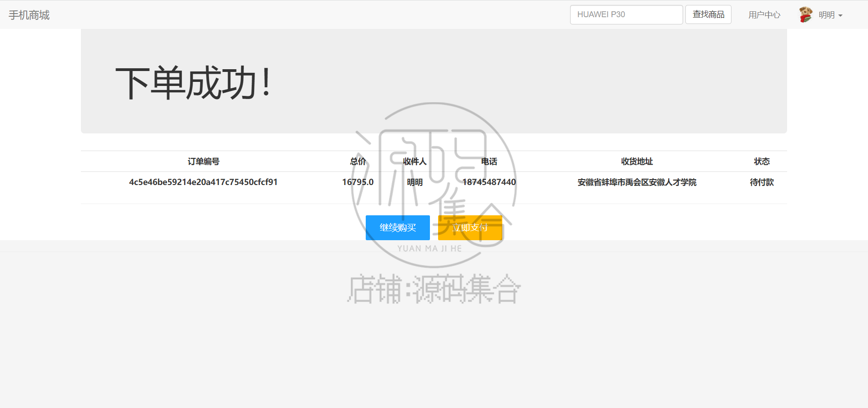Click the phone number 18745487440

pyautogui.click(x=489, y=182)
